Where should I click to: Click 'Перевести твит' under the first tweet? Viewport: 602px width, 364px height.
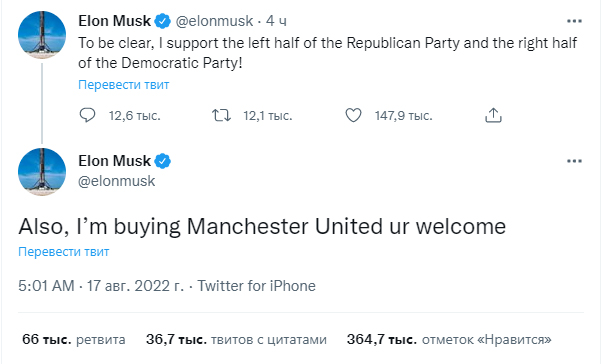point(124,84)
